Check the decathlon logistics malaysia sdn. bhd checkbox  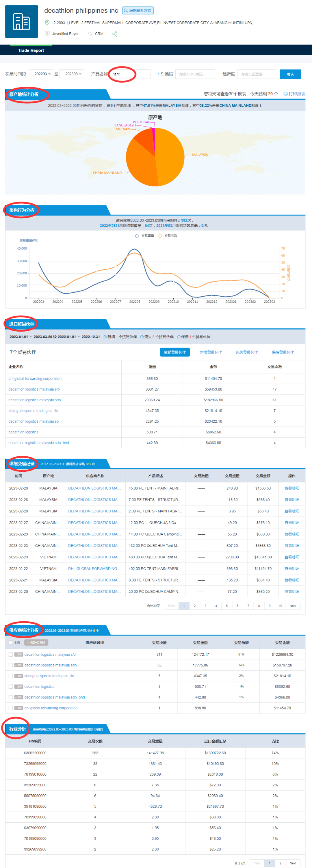pos(11,698)
